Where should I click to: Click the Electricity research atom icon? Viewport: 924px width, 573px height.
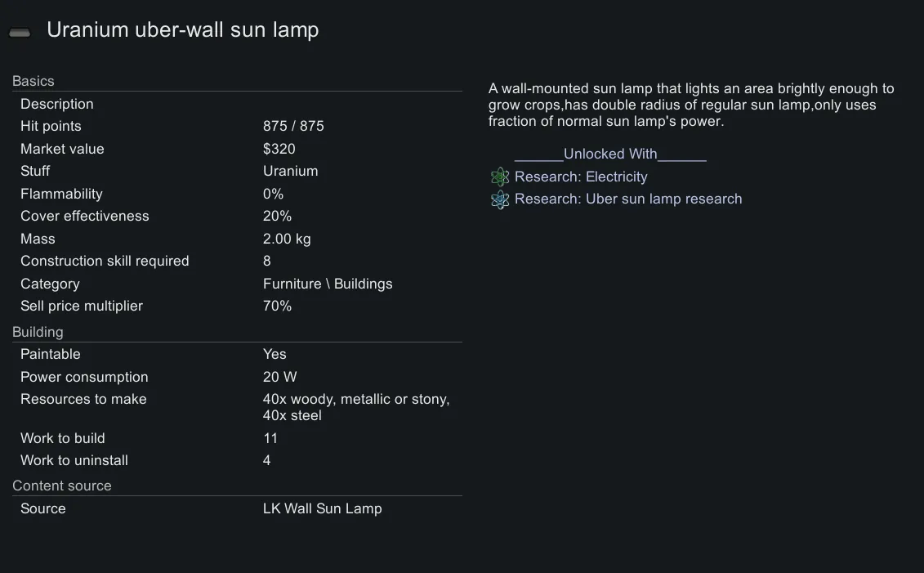coord(500,177)
